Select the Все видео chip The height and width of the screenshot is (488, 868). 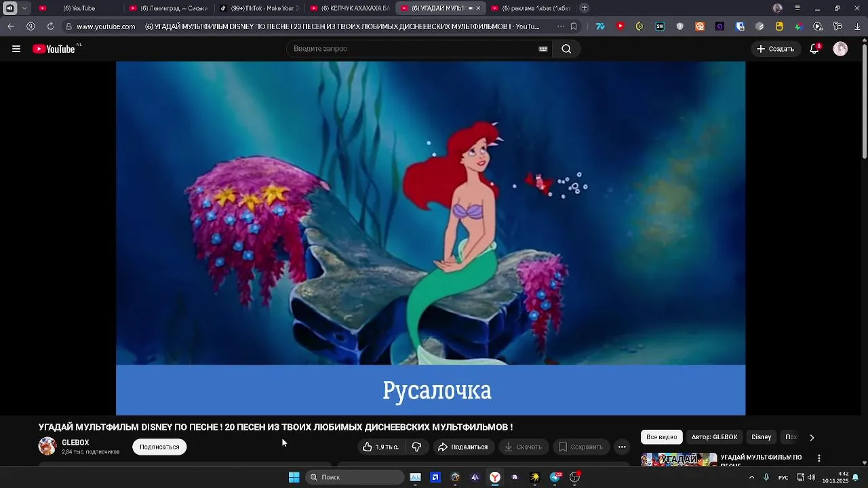661,437
